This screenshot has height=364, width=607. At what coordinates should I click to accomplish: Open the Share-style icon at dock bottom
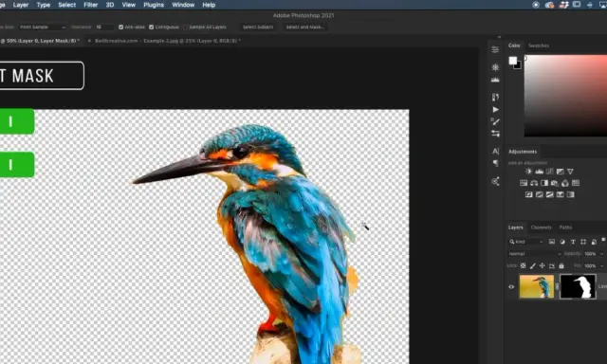click(495, 181)
